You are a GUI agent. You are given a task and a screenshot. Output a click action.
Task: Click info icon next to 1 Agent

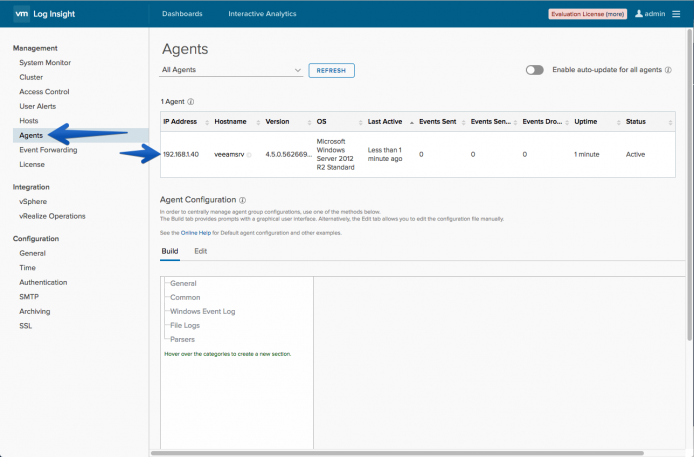tap(191, 102)
